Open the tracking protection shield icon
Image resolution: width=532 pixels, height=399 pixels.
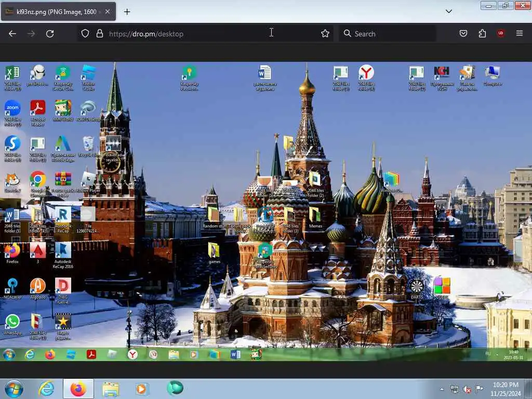85,34
